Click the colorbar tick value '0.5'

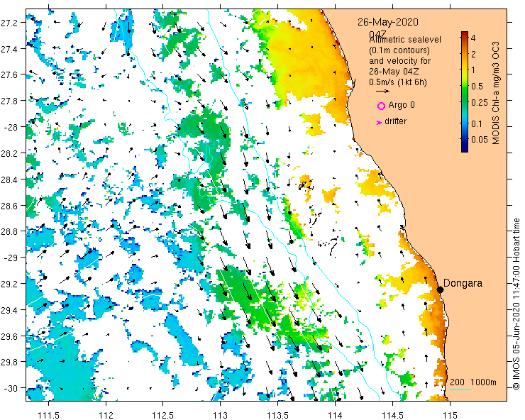[477, 87]
